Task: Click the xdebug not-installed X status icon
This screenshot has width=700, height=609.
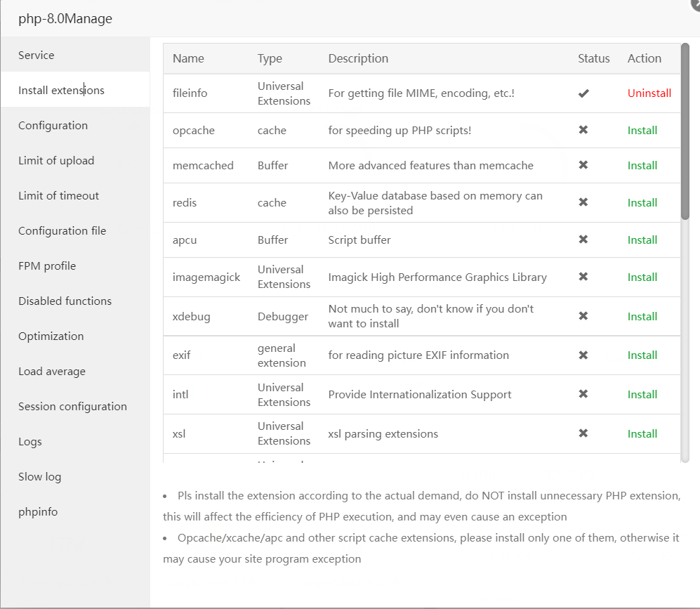Action: pos(583,316)
